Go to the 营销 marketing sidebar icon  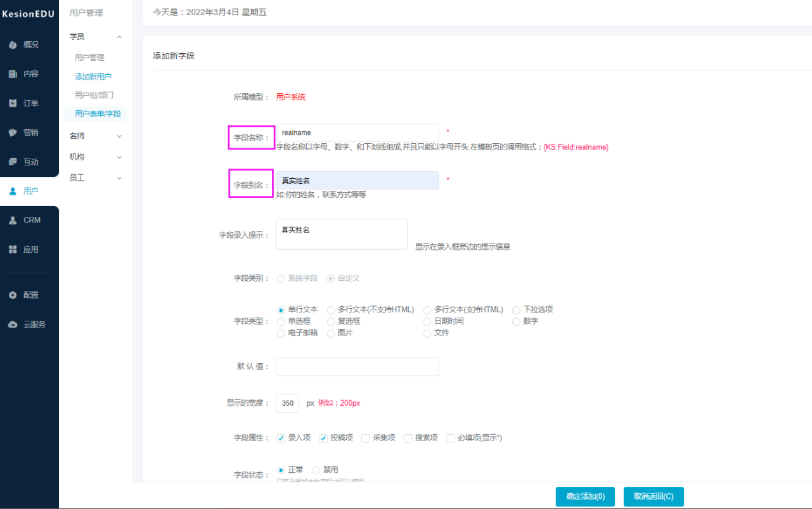tap(13, 132)
